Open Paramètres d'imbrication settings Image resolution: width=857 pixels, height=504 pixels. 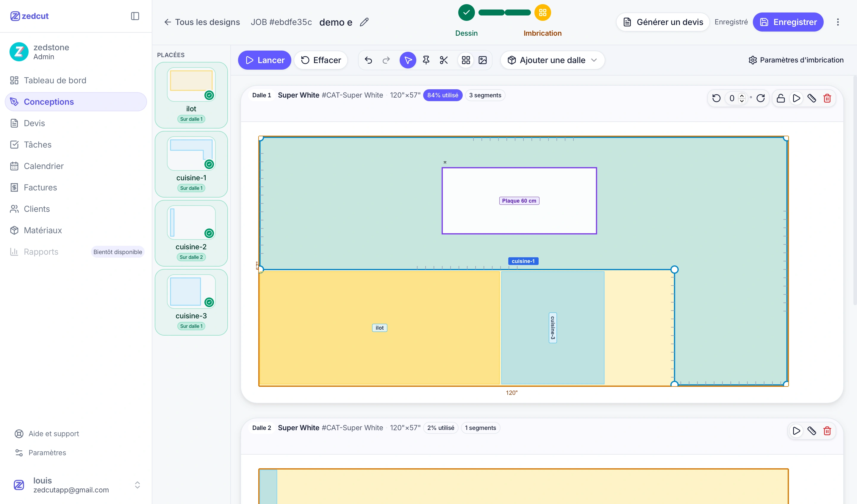coord(796,60)
